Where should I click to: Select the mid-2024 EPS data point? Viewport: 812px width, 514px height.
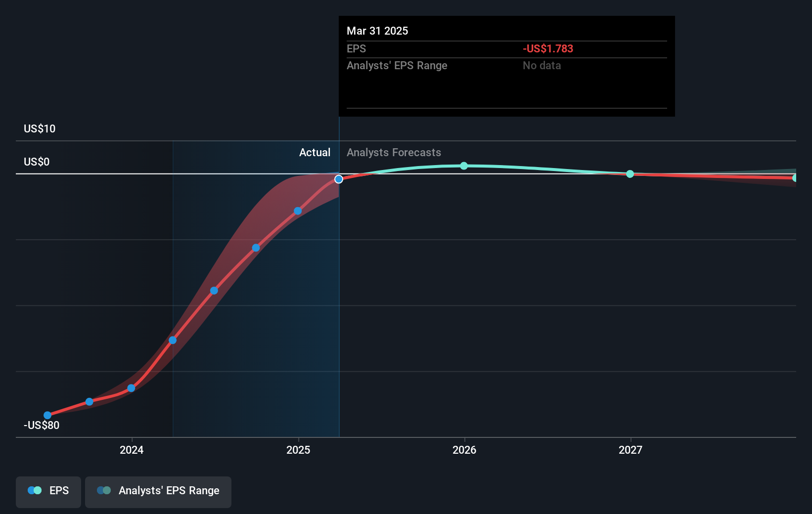214,291
